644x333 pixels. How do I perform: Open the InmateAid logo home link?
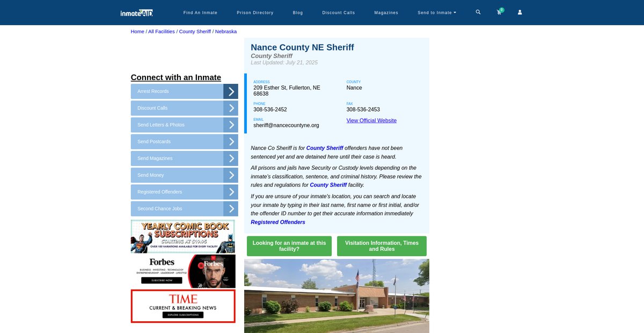click(137, 12)
